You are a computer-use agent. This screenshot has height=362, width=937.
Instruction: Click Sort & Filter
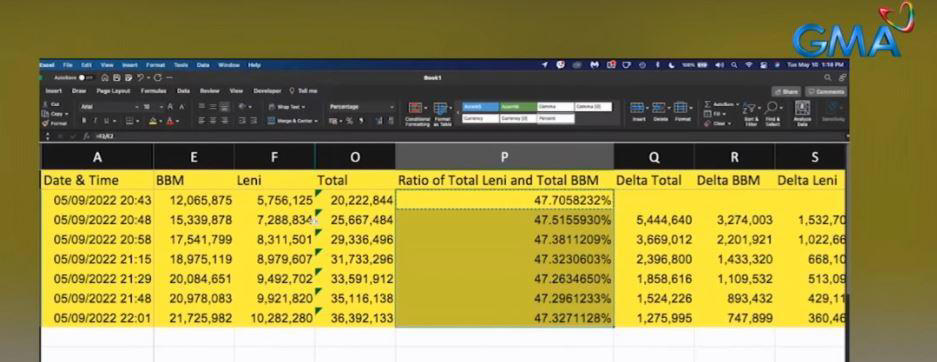pyautogui.click(x=751, y=114)
